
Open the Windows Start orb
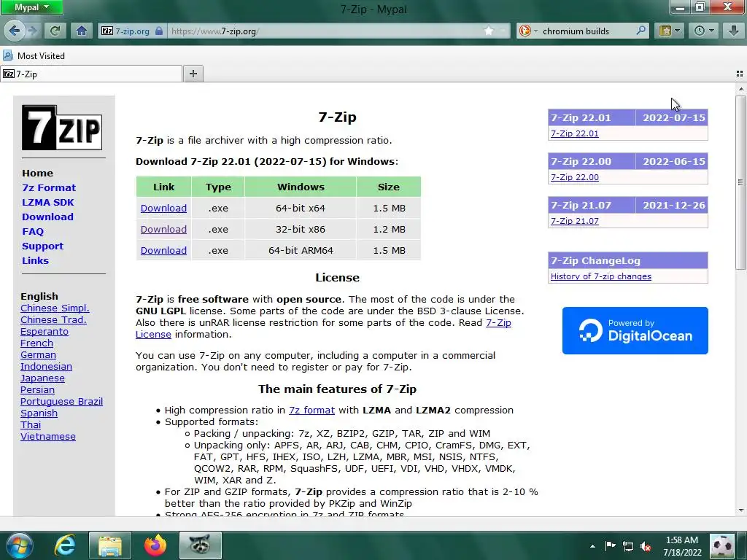click(20, 545)
